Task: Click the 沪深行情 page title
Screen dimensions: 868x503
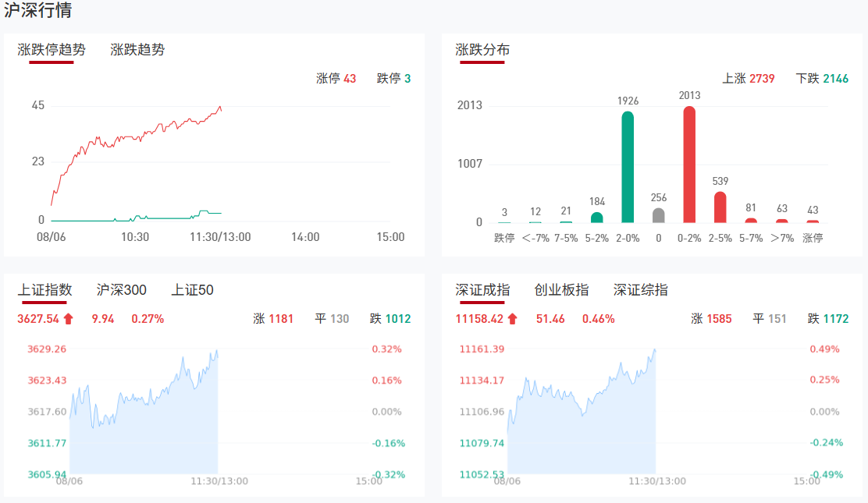Action: tap(39, 11)
